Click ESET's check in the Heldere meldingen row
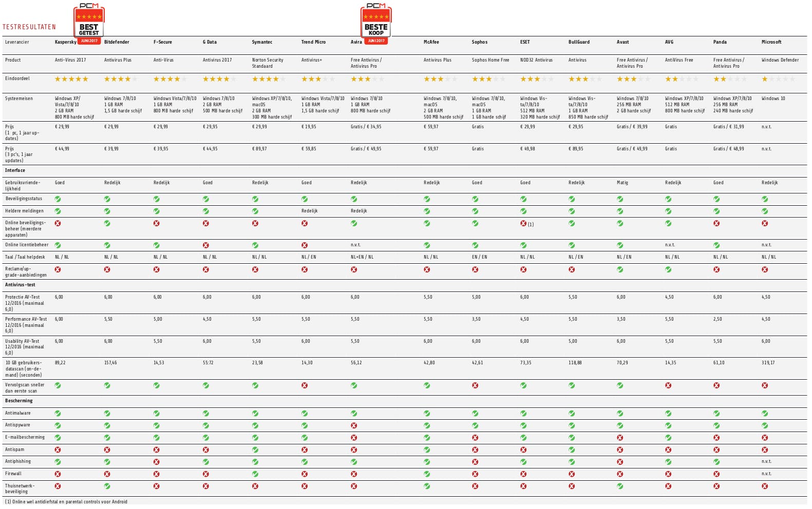Viewport: 812px width, 509px height. [x=523, y=211]
